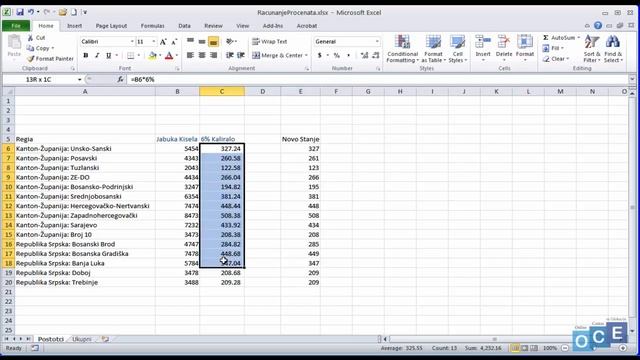Switch to the Data ribbon tab
This screenshot has width=640, height=360.
pyautogui.click(x=184, y=26)
